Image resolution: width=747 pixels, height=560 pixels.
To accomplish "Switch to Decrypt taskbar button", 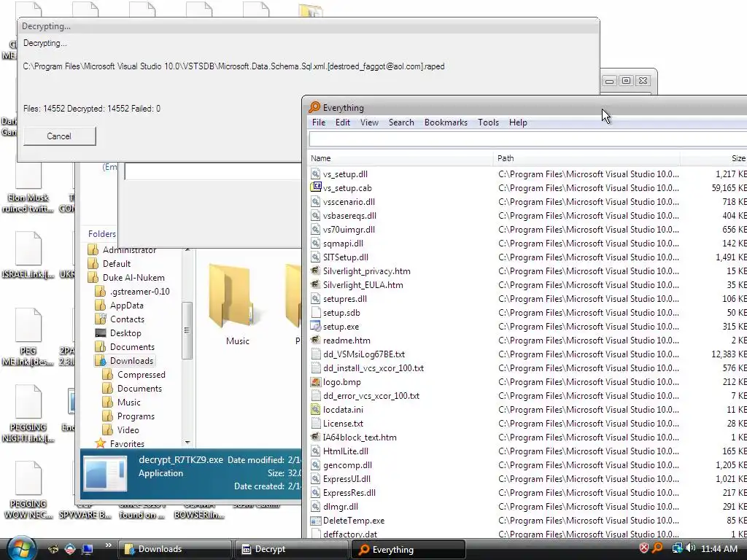I will pos(291,549).
